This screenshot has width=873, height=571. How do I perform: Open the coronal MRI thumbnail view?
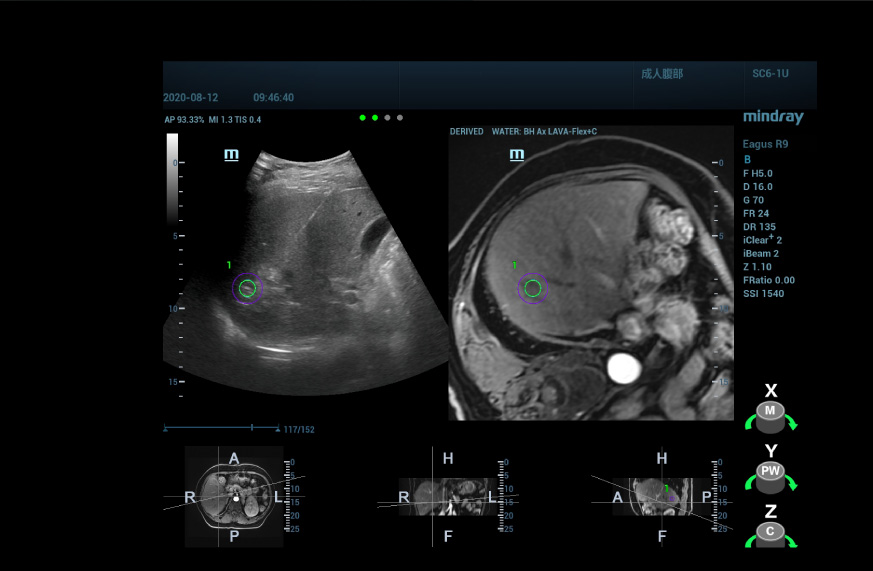447,496
